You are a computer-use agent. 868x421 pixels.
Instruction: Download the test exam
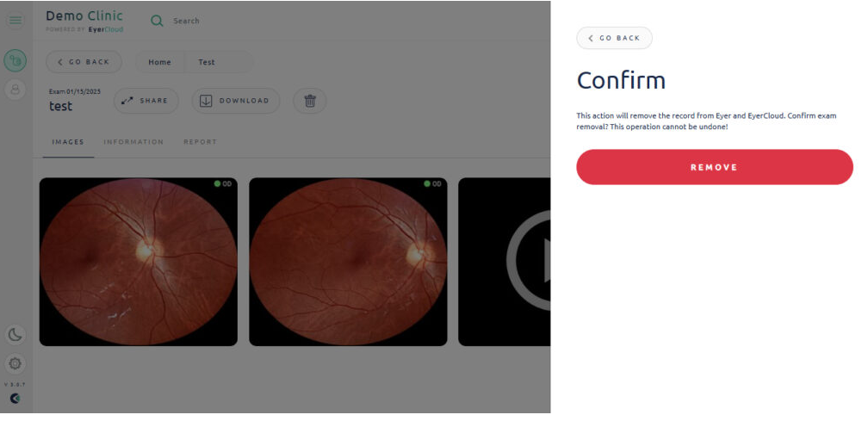[236, 101]
